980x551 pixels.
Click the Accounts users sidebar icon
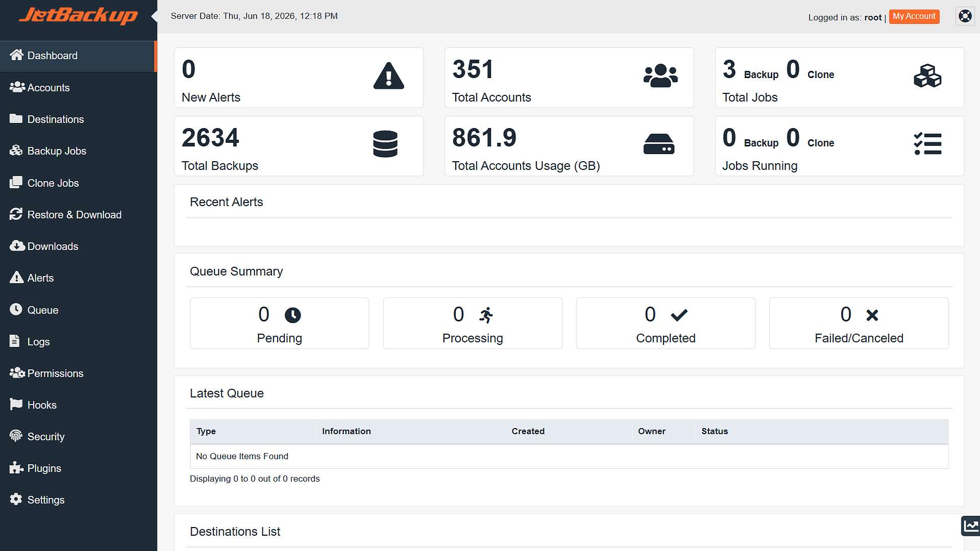pos(17,87)
